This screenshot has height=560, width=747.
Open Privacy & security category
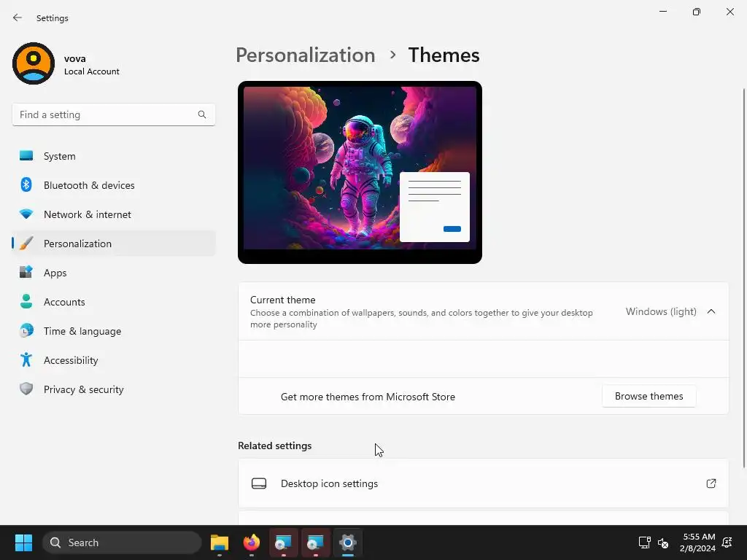click(x=114, y=389)
